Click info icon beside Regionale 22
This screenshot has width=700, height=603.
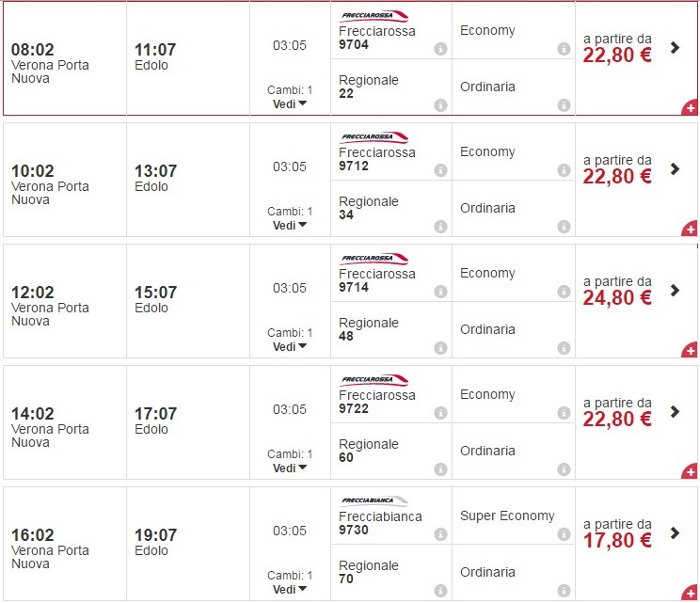pos(440,105)
